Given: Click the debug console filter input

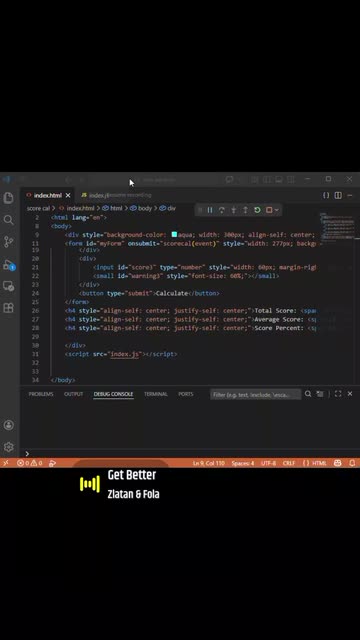Looking at the screenshot, I should [x=256, y=395].
